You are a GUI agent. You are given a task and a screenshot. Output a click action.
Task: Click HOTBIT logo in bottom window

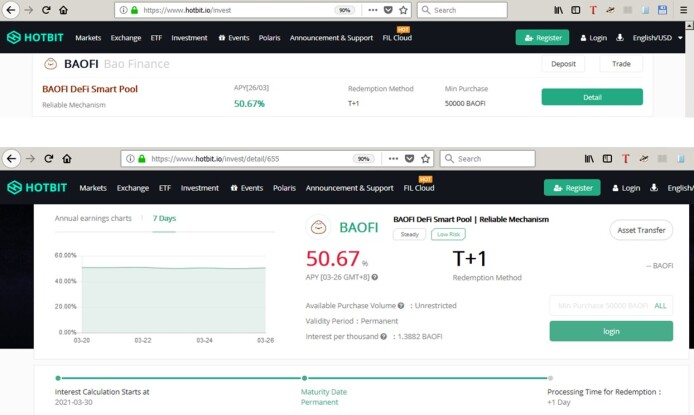[37, 188]
